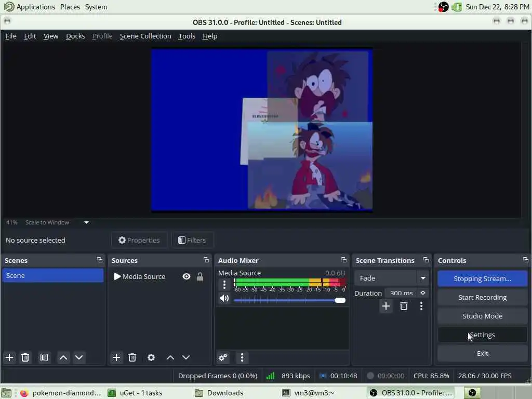Click the green stream bitrate bars icon
The height and width of the screenshot is (399, 532).
coord(270,376)
